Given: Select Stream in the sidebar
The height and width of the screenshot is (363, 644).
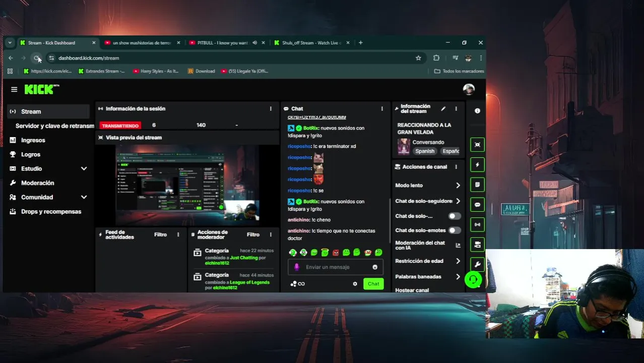Looking at the screenshot, I should click(x=48, y=111).
